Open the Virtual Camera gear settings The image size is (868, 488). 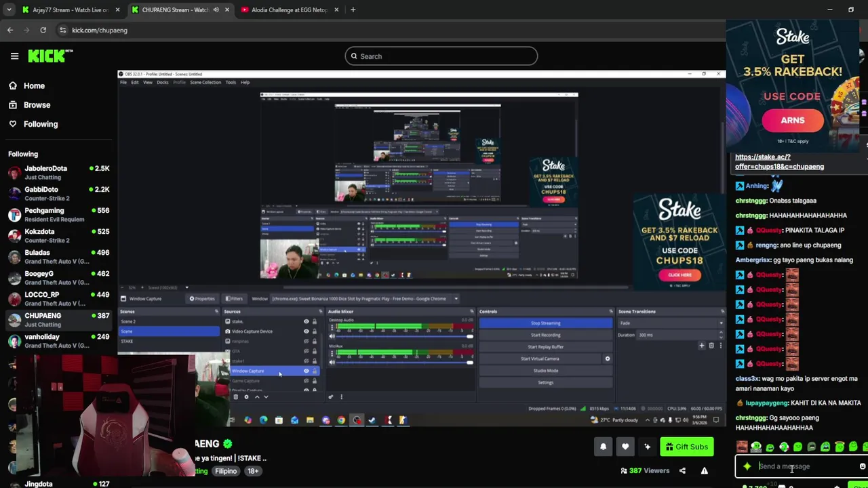[607, 359]
